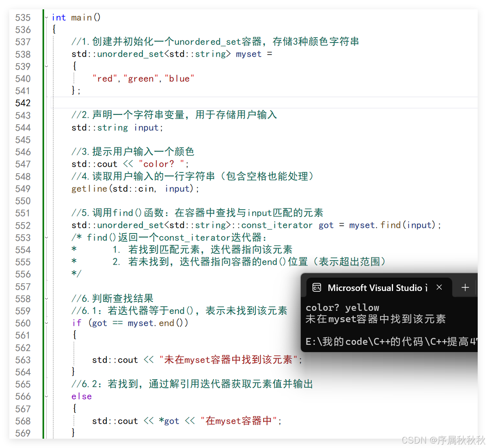Click the word yellow in the terminal output
Image resolution: width=487 pixels, height=448 pixels.
point(362,308)
